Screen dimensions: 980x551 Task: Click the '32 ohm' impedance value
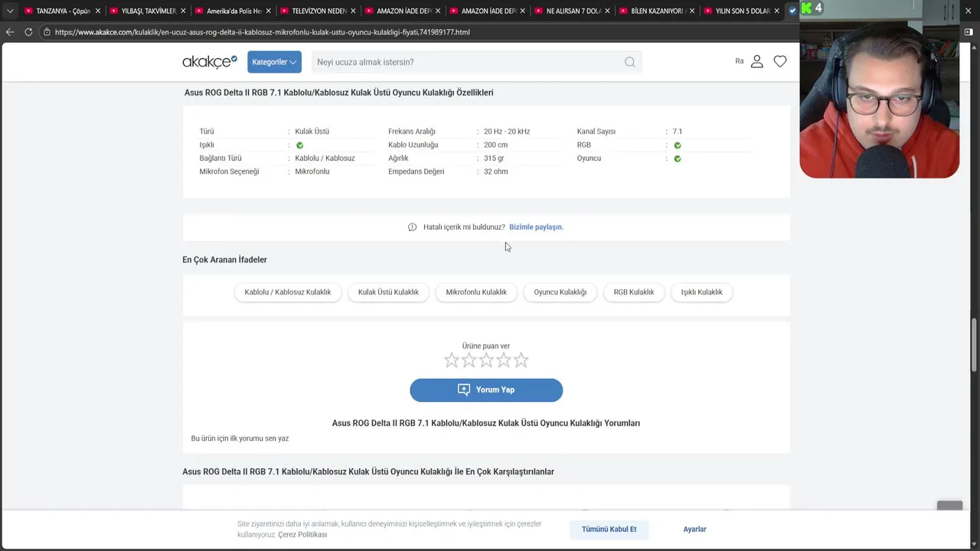[496, 171]
